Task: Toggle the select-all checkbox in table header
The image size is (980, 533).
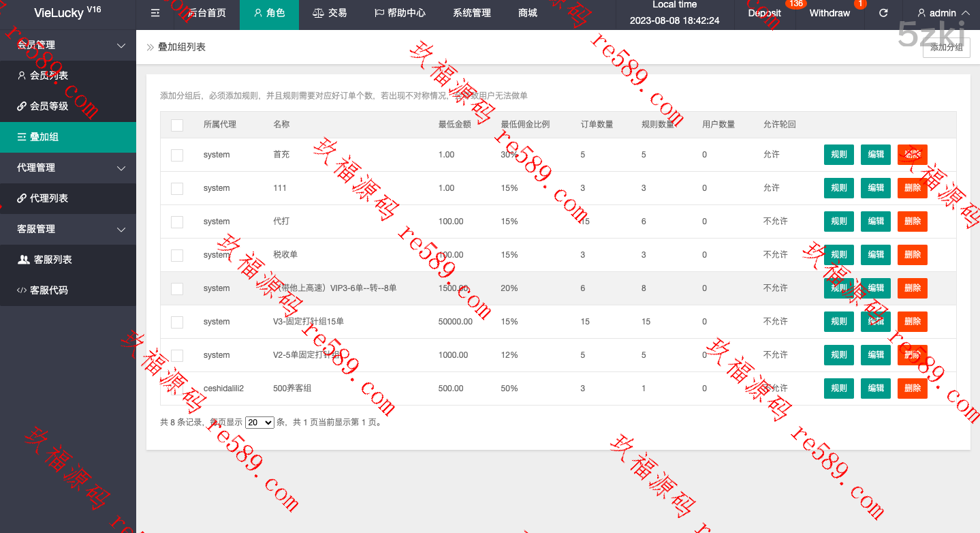Action: click(177, 125)
